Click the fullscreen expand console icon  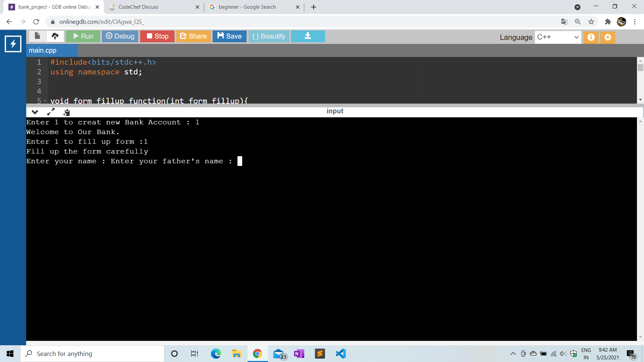(x=51, y=112)
